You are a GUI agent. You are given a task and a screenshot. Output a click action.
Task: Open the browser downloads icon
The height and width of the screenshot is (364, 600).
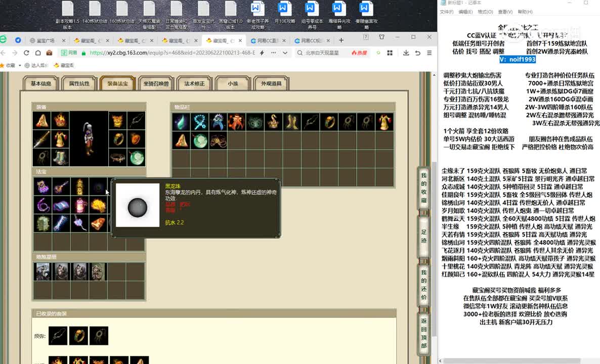coord(406,53)
